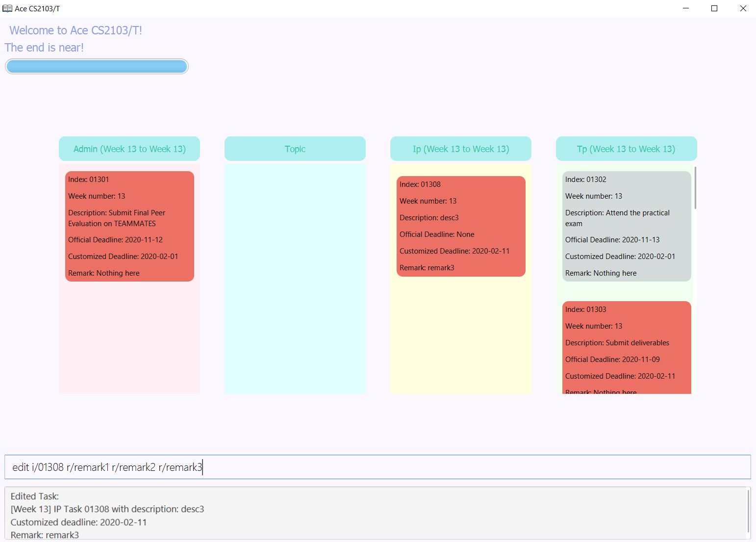Click 'Customized deadline: 2020-02-11' in the result panel
Viewport: 756px width, 542px height.
click(79, 522)
